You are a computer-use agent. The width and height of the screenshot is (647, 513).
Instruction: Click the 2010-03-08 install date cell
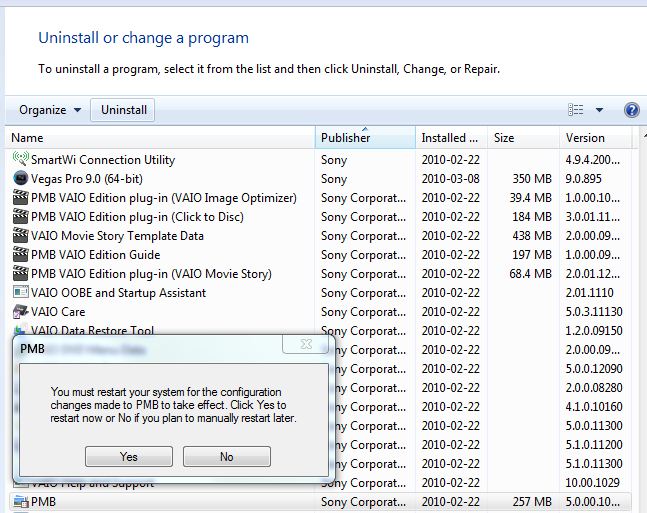click(451, 179)
